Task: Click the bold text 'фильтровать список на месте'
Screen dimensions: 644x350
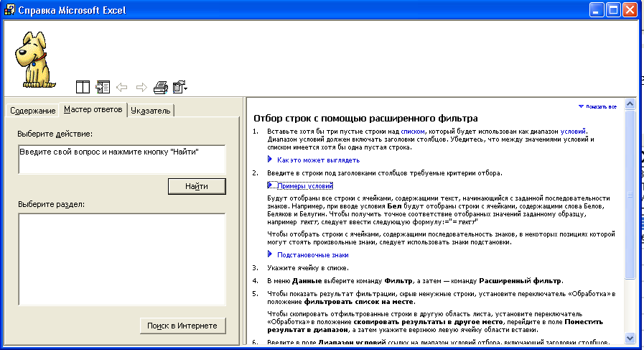Action: (x=359, y=302)
